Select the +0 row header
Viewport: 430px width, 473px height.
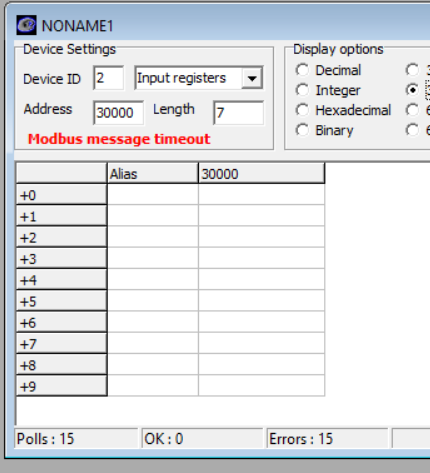click(61, 195)
